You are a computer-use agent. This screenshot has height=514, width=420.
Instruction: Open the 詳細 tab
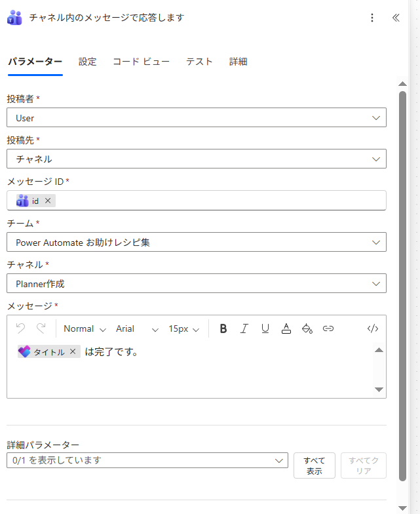pos(239,62)
